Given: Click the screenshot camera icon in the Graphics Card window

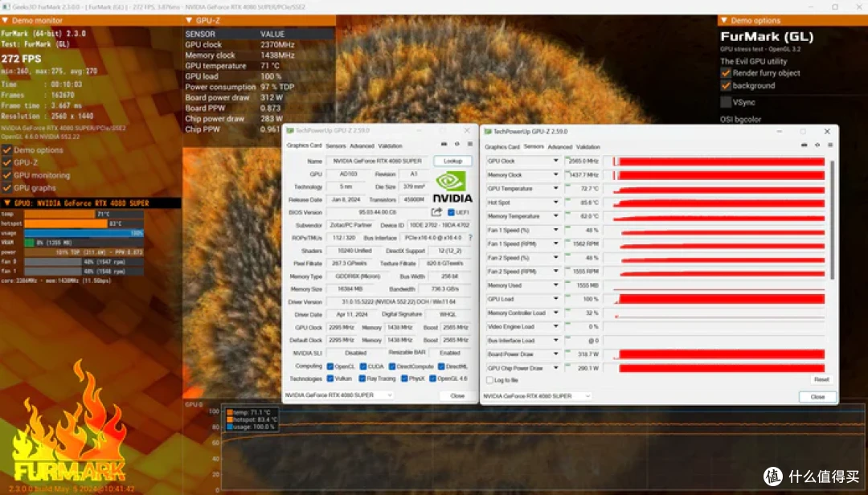Looking at the screenshot, I should tap(444, 144).
